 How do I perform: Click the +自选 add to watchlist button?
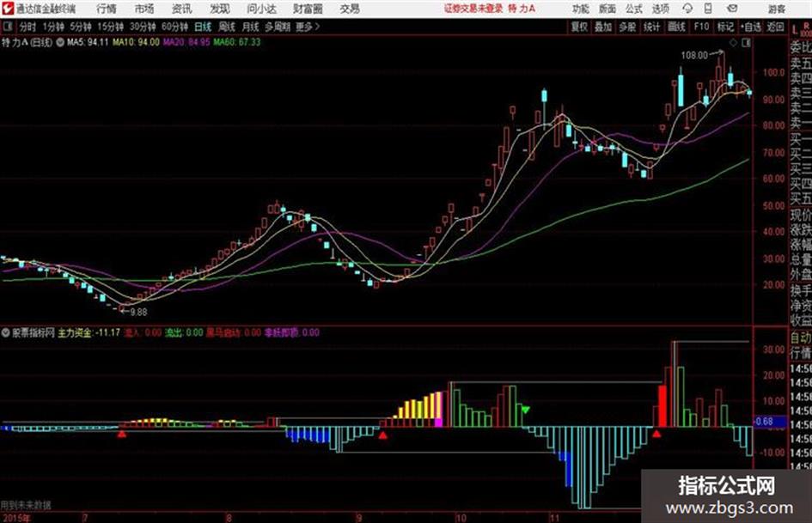[x=750, y=27]
